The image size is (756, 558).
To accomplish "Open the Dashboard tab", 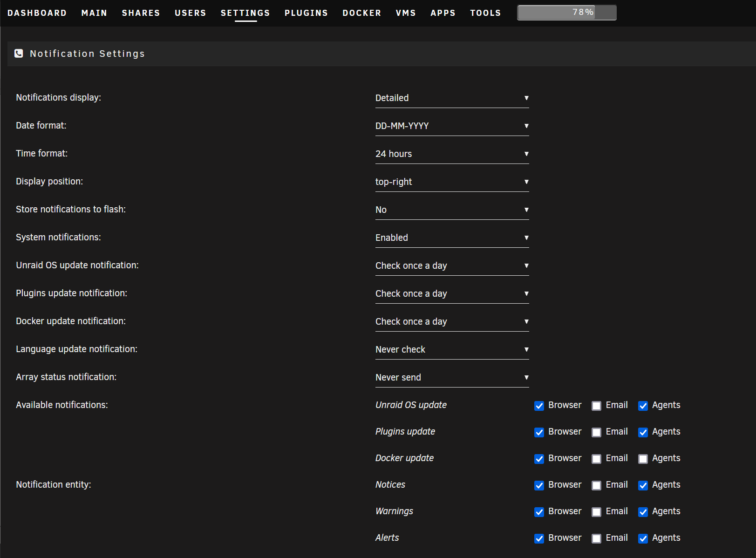I will pos(37,13).
